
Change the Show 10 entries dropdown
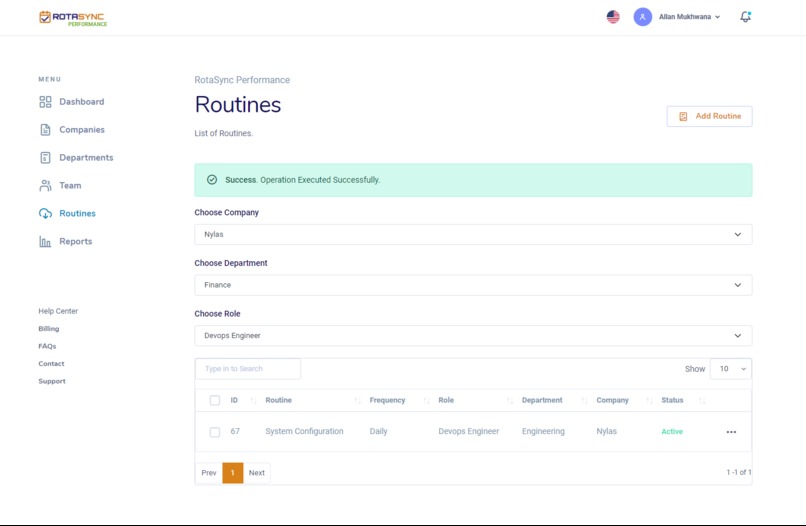[x=730, y=369]
